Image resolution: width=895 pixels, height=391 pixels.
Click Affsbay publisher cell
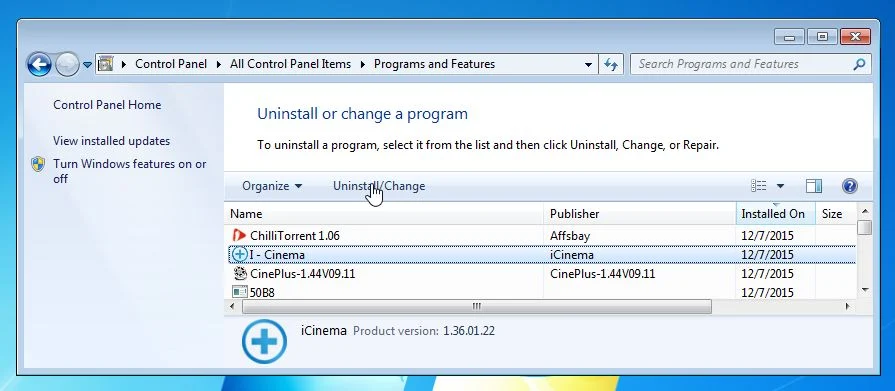(x=571, y=235)
